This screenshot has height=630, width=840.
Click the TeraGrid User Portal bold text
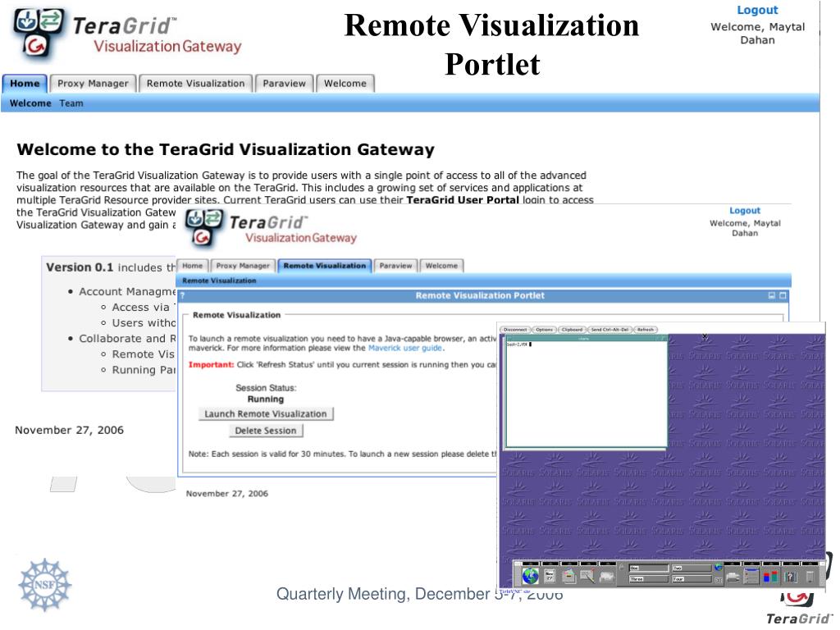(463, 200)
